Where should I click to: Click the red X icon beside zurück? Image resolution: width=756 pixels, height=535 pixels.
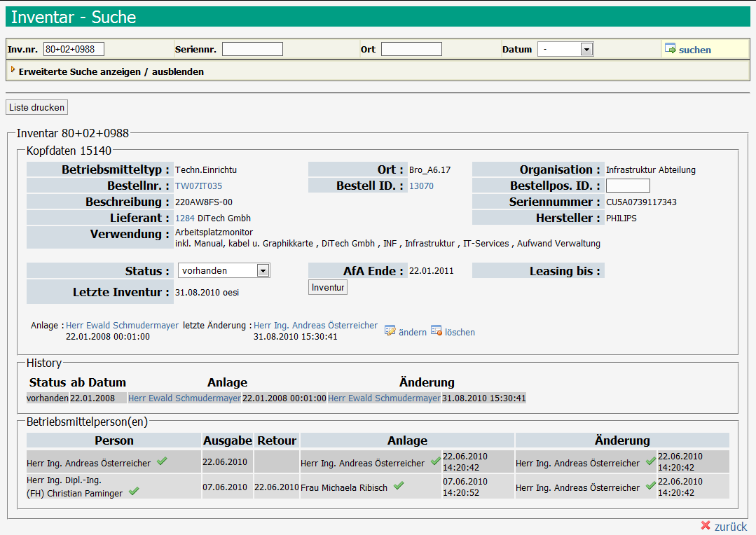pos(706,526)
